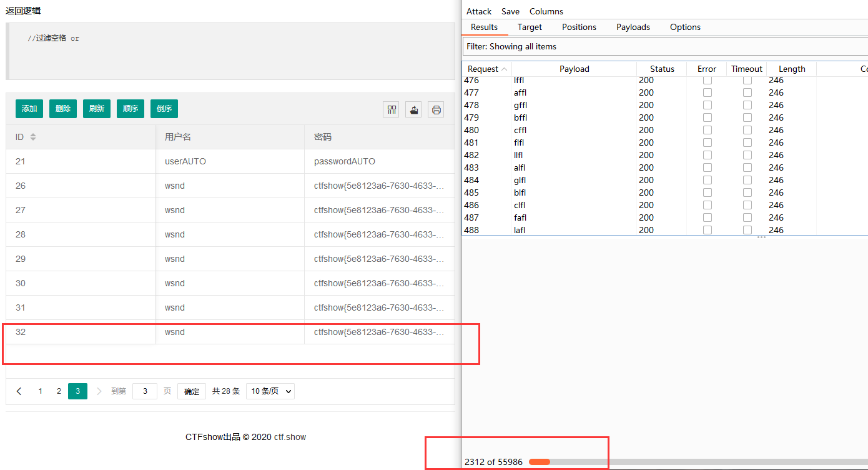Screen dimensions: 868x470
Task: Switch to the Target tab
Action: click(530, 27)
